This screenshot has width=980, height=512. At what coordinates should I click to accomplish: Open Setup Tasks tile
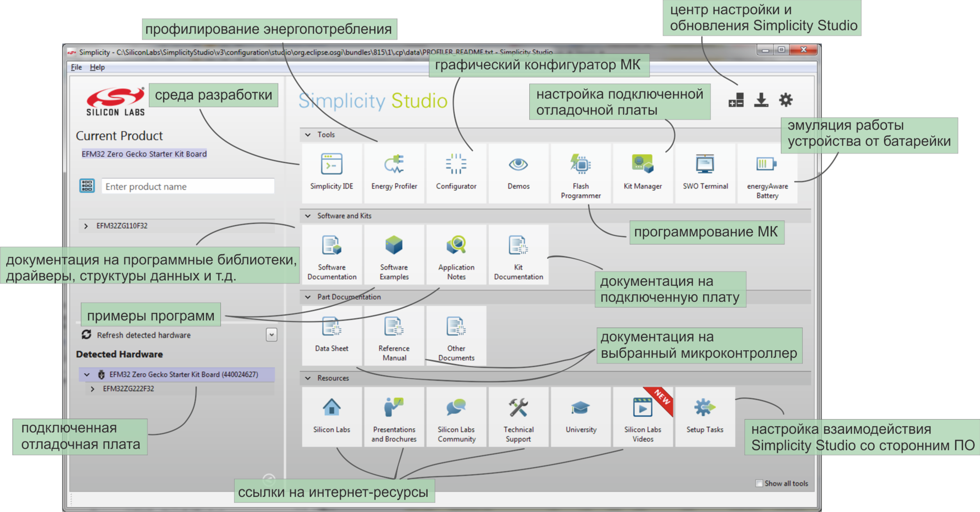pyautogui.click(x=705, y=417)
